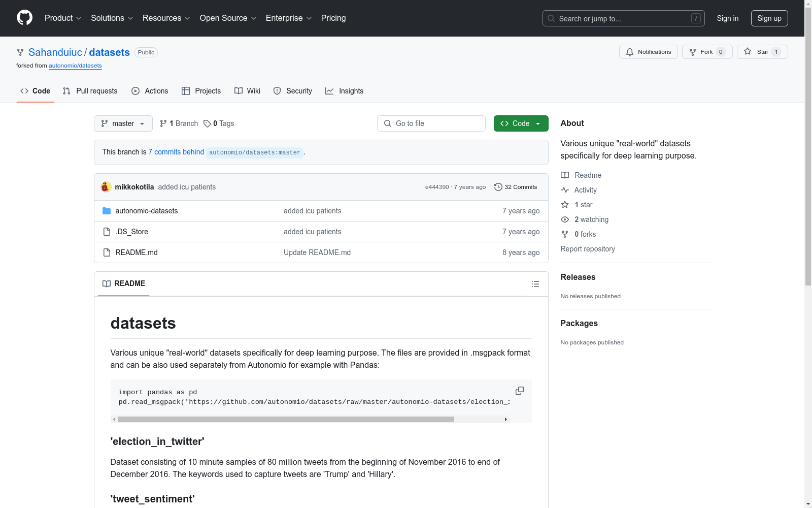Click the mikkokotila avatar image

coord(106,187)
